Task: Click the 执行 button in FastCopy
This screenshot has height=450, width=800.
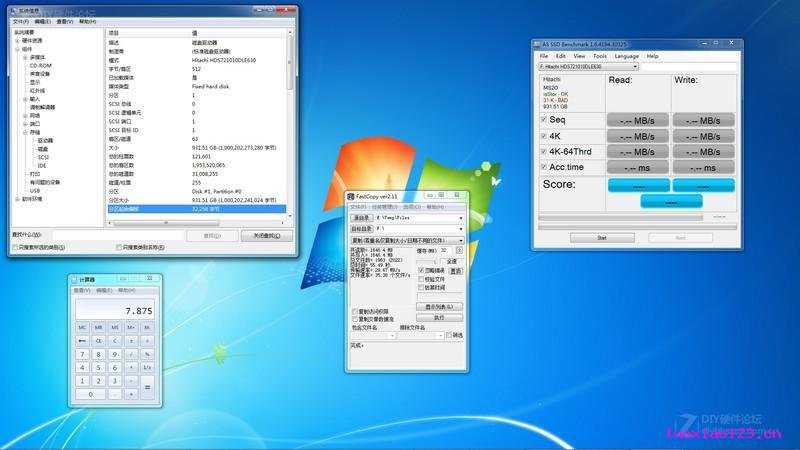Action: tap(439, 318)
